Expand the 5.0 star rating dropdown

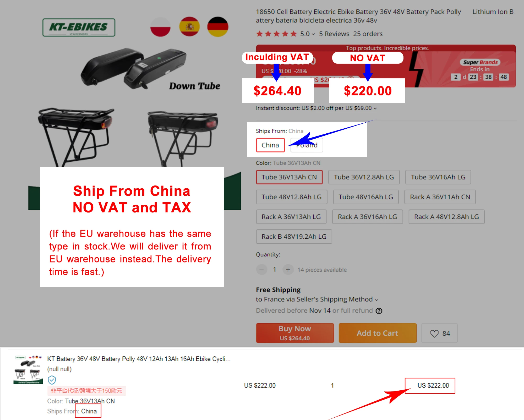308,34
